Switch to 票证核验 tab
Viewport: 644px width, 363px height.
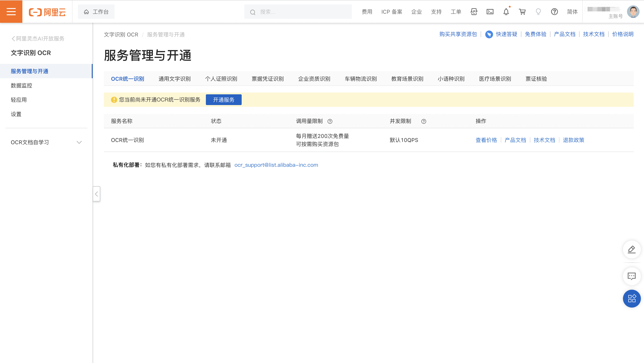pos(536,79)
